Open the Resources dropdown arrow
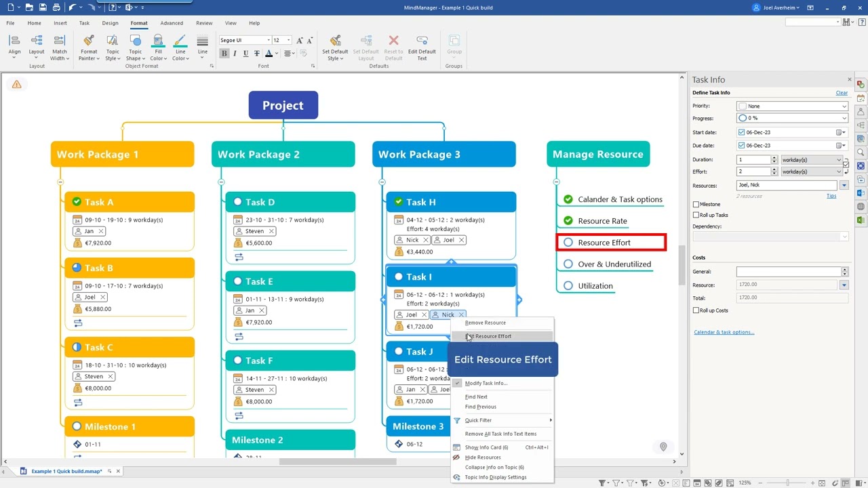 [x=844, y=185]
